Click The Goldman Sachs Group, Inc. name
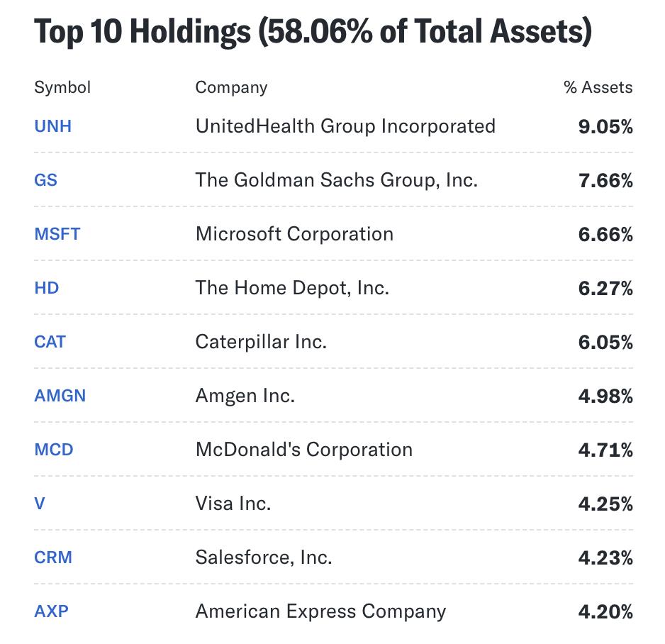 click(x=336, y=180)
